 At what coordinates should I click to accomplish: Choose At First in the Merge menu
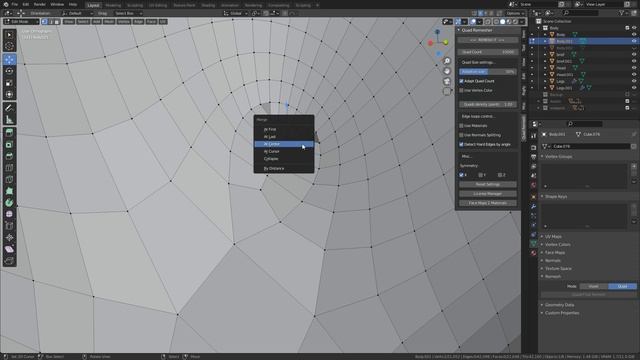tap(284, 129)
